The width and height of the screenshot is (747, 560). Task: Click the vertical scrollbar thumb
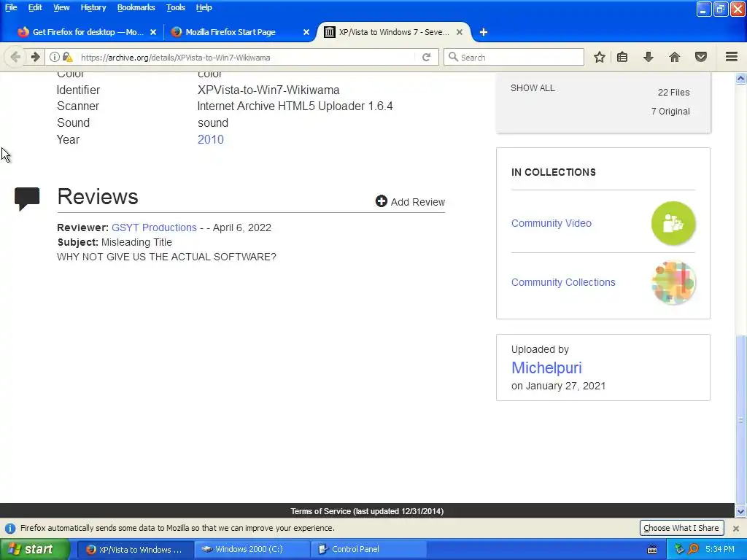741,419
